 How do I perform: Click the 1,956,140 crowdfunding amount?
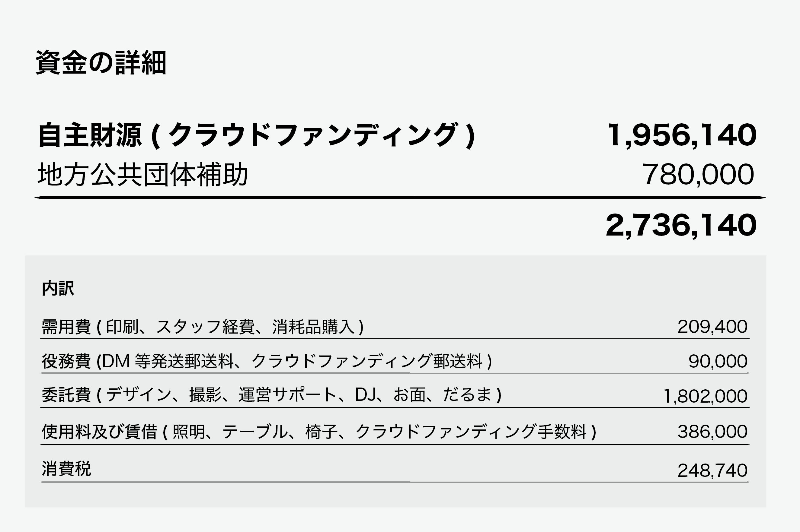pos(682,135)
